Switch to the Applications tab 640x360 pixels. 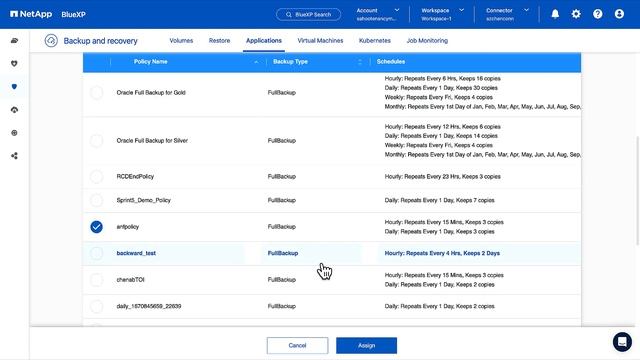click(264, 40)
